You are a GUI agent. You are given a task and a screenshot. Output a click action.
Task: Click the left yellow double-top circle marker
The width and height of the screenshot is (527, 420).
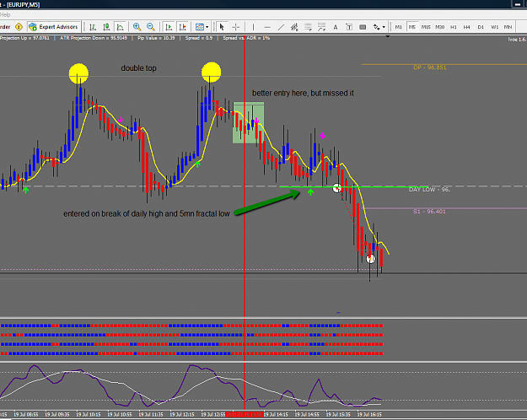(x=78, y=73)
